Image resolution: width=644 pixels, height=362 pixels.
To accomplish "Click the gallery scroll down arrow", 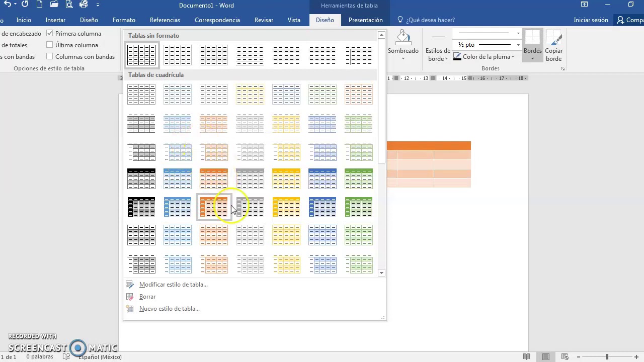I will point(382,273).
